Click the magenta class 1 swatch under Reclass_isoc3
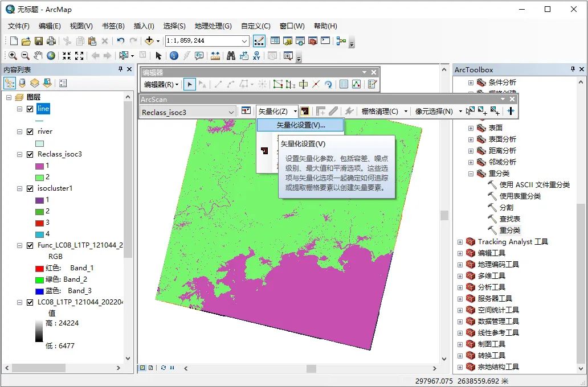Viewport: 588px width, 387px height. tap(39, 166)
